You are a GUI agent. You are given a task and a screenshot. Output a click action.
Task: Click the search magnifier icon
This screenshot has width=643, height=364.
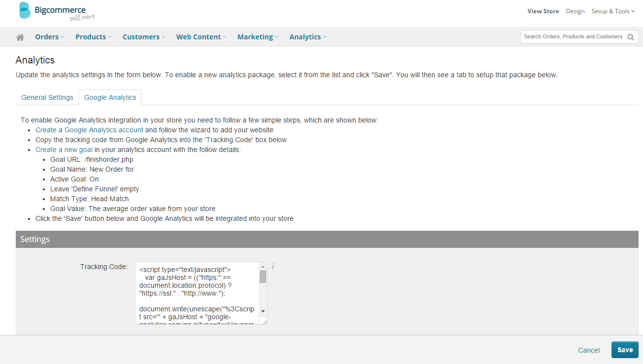[631, 37]
